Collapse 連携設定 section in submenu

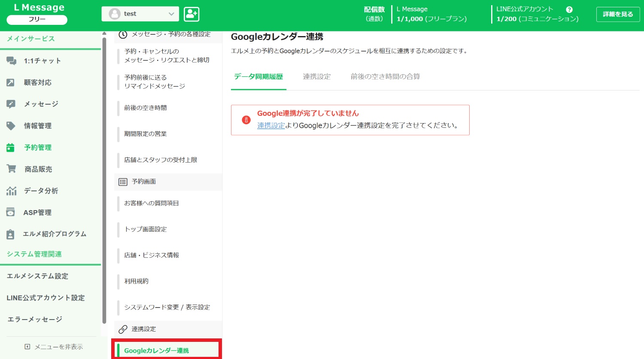(168, 329)
